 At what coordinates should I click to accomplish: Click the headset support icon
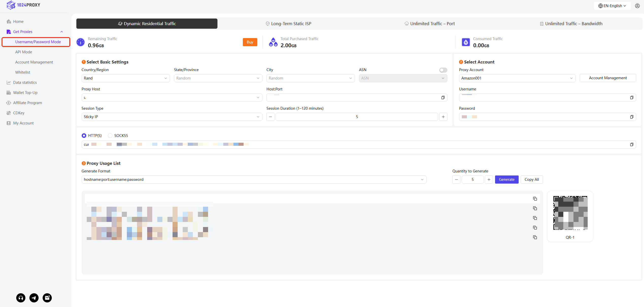point(21,298)
